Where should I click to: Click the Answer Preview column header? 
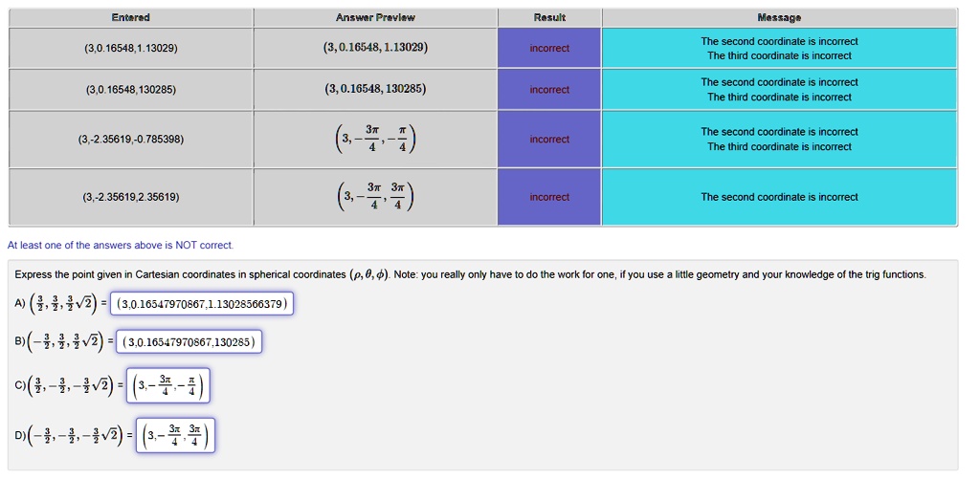[x=375, y=17]
